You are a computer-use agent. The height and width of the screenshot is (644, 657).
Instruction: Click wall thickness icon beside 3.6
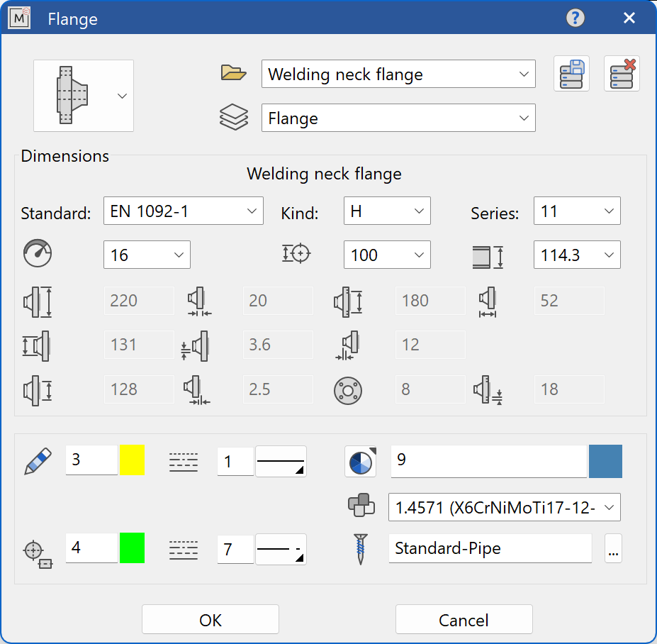tap(195, 346)
